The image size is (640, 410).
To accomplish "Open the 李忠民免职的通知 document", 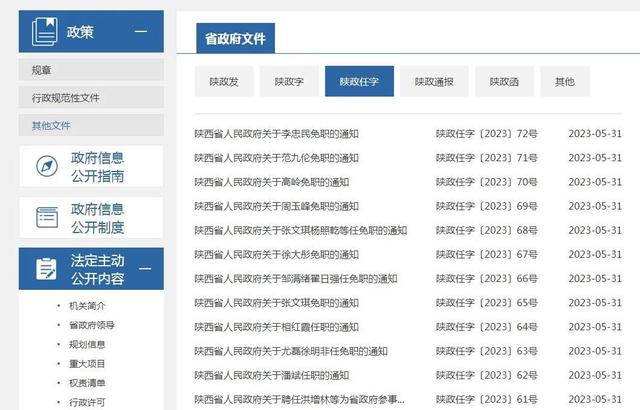I will coord(276,134).
